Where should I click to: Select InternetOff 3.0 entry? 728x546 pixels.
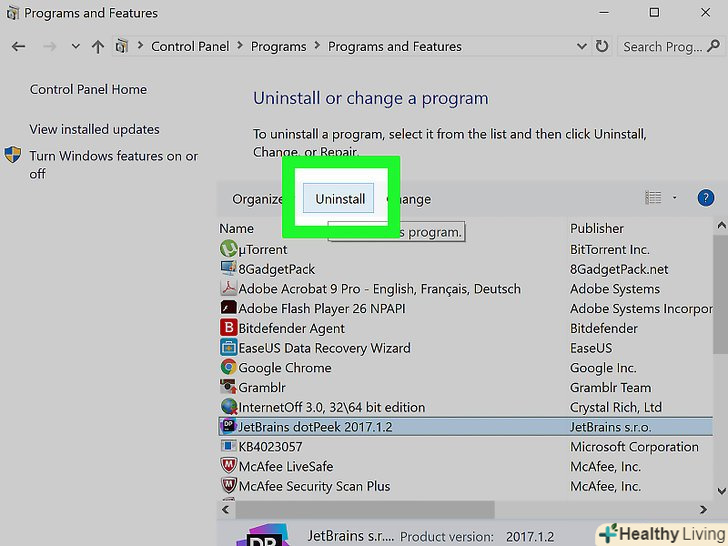click(x=332, y=407)
